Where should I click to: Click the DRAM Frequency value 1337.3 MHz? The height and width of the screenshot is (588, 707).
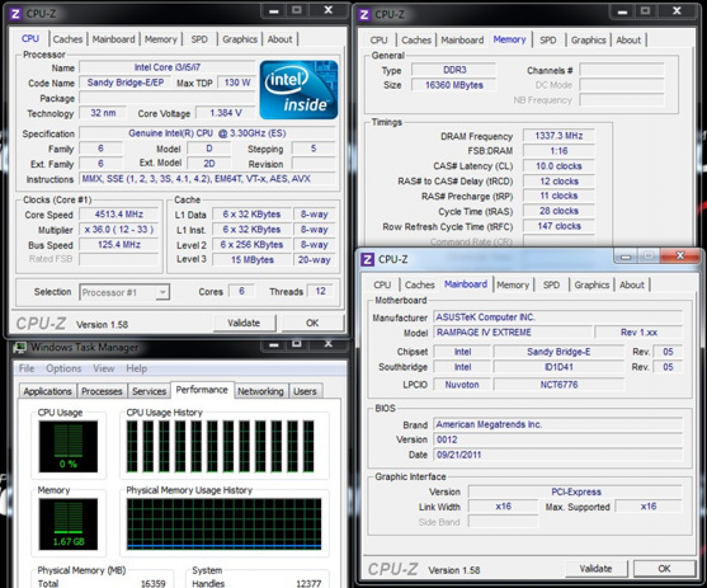pos(559,136)
